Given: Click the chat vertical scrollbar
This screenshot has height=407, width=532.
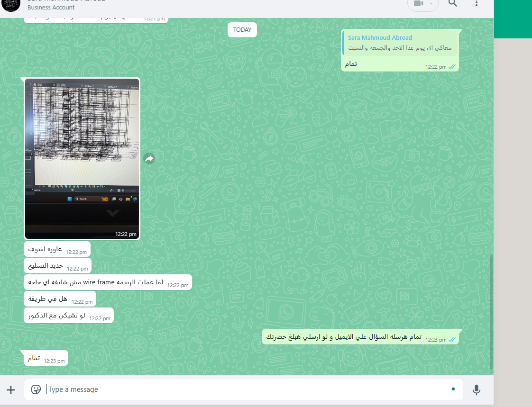Looking at the screenshot, I should (491, 312).
